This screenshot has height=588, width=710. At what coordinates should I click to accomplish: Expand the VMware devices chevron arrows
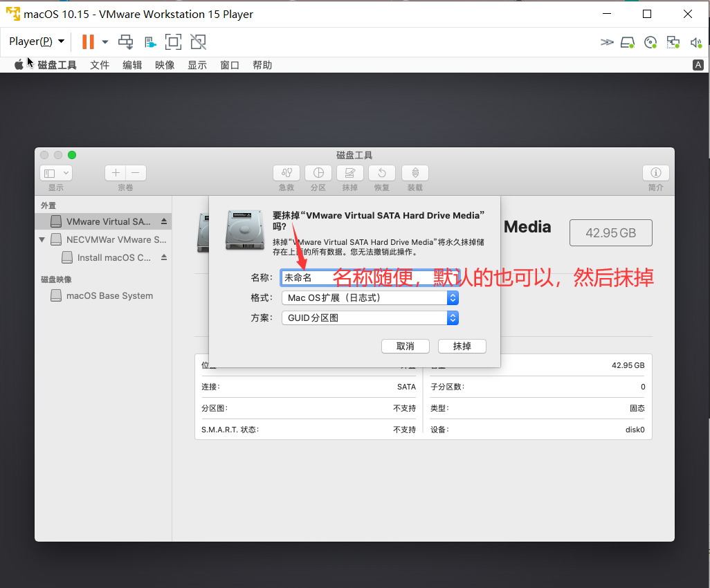point(607,42)
